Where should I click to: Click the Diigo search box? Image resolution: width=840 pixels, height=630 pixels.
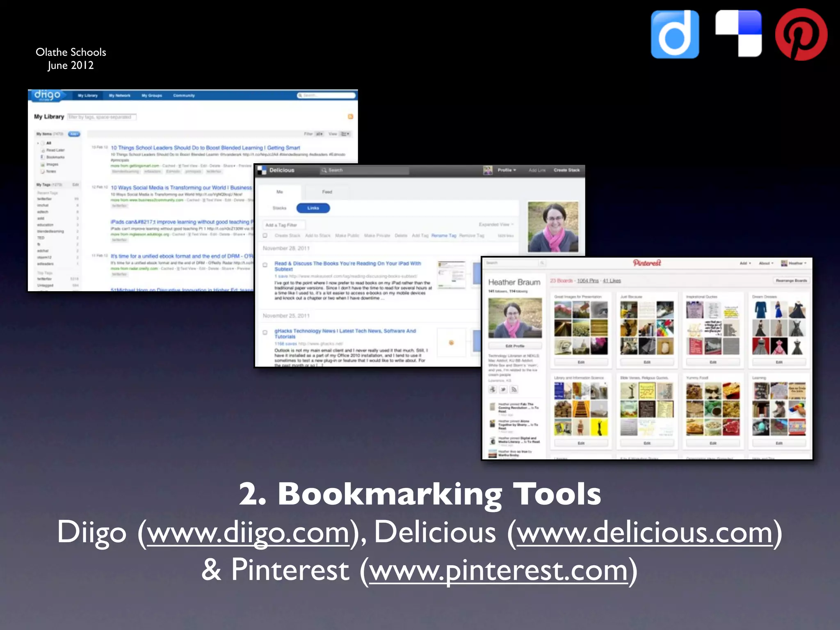[x=326, y=95]
